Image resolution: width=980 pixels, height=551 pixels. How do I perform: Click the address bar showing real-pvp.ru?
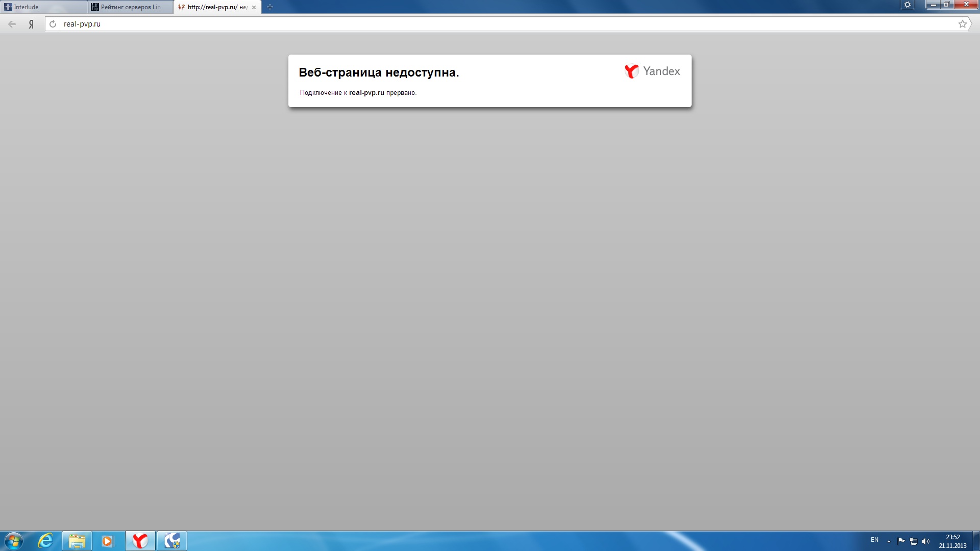pyautogui.click(x=459, y=24)
